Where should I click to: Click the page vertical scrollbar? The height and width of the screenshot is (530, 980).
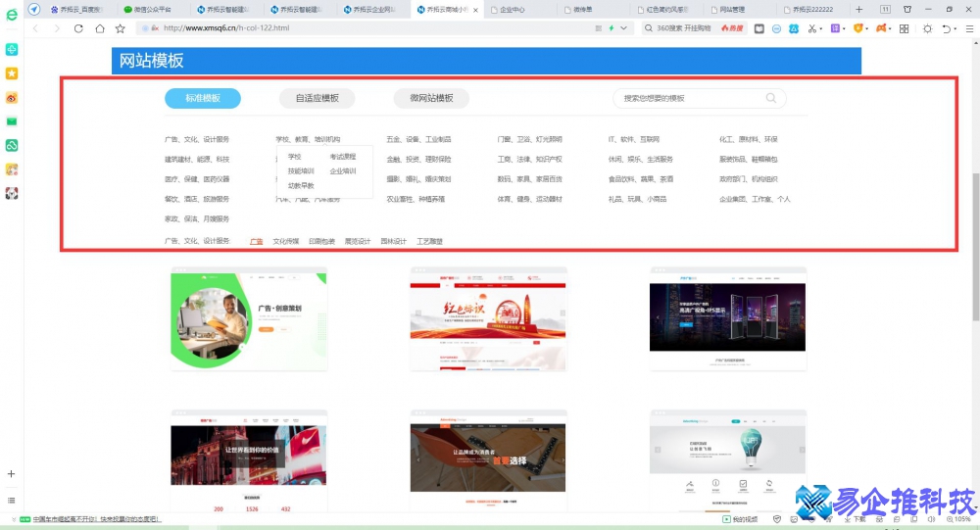[976, 246]
